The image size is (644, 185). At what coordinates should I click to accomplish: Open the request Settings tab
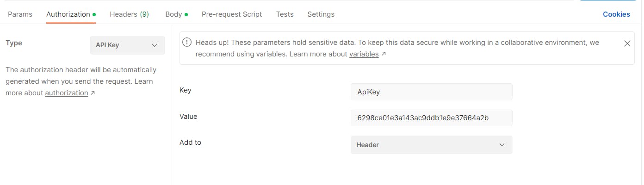click(x=321, y=14)
